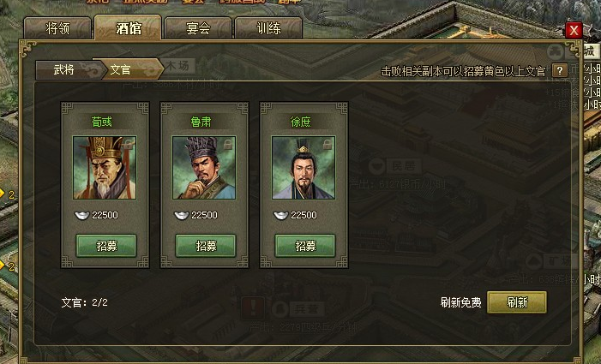The image size is (601, 364).
Task: Click silver ingot icon under 荀彧
Action: point(81,215)
